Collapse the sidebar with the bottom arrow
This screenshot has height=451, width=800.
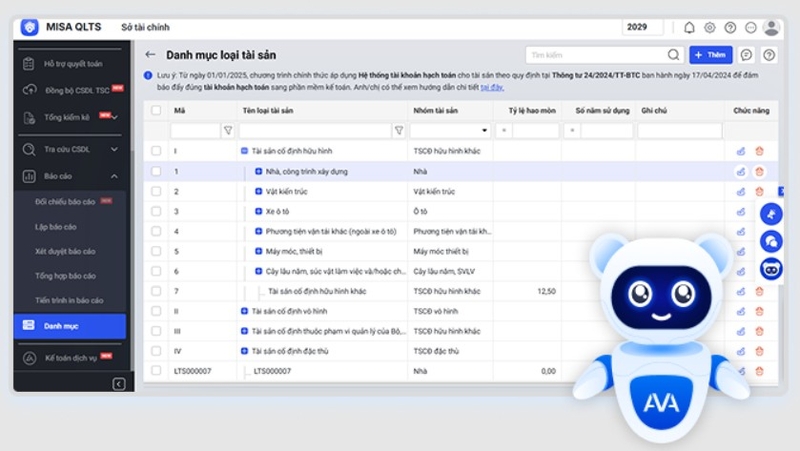click(118, 384)
